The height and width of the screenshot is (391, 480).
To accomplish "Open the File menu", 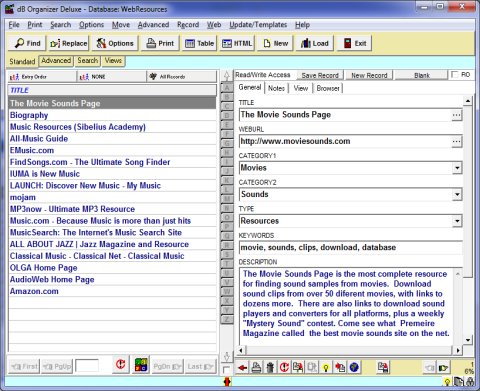I will pos(14,25).
